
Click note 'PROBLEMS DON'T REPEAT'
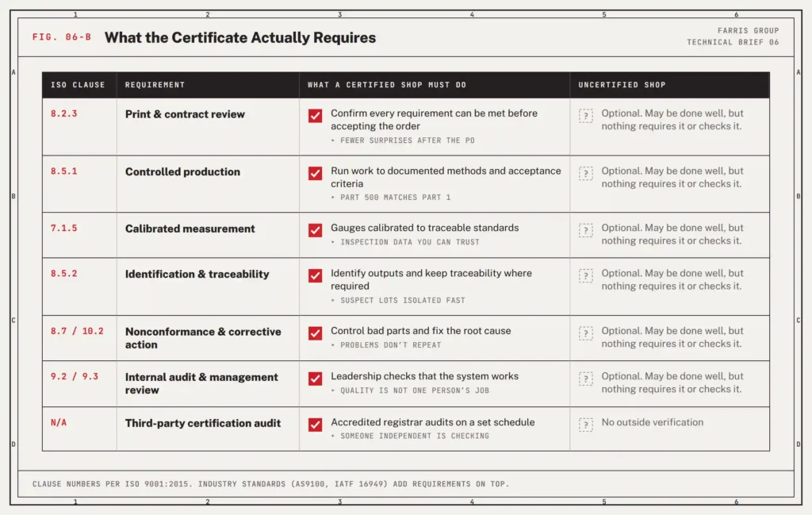tap(390, 345)
